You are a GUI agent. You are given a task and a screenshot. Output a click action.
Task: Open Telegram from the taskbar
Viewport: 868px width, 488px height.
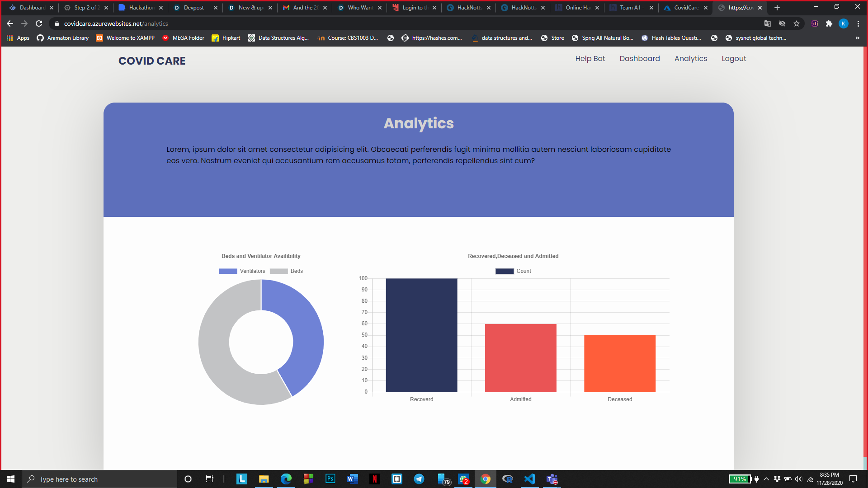[419, 479]
